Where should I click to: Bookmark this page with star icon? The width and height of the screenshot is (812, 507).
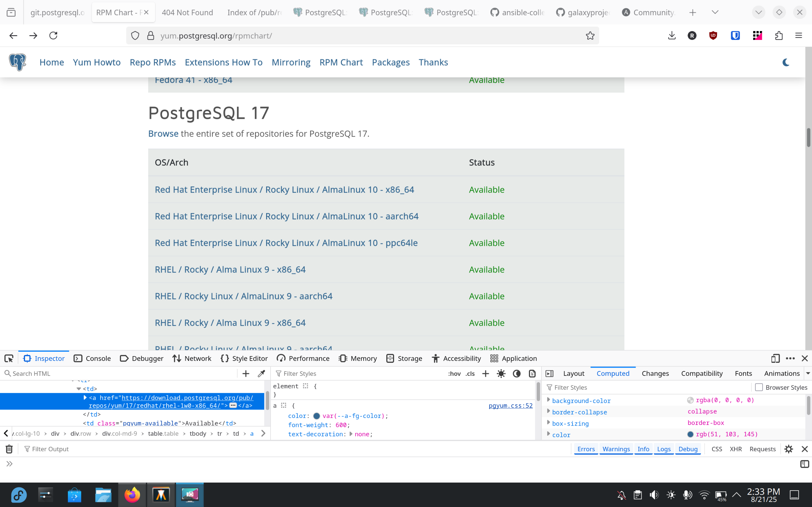point(590,35)
